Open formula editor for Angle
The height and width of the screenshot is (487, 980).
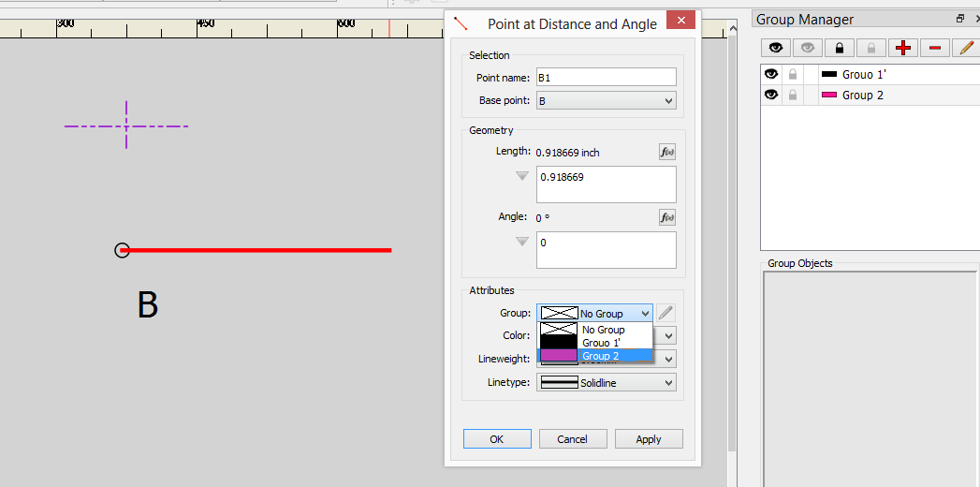coord(666,217)
